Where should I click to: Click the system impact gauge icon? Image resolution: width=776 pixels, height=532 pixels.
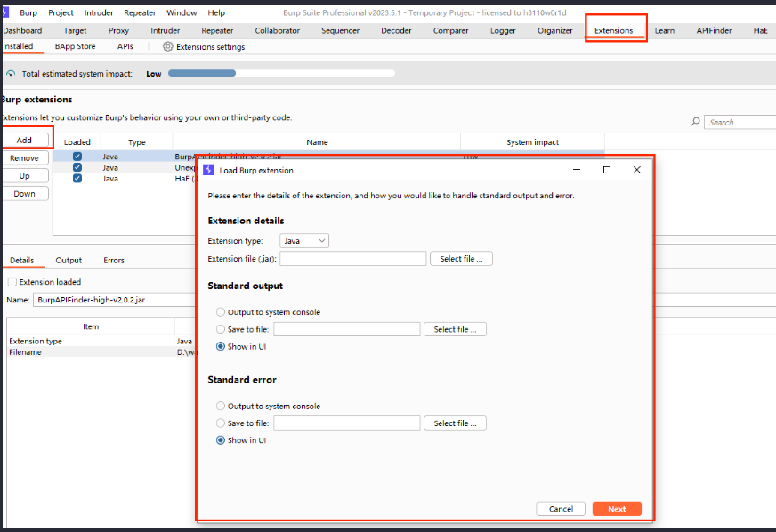point(11,74)
